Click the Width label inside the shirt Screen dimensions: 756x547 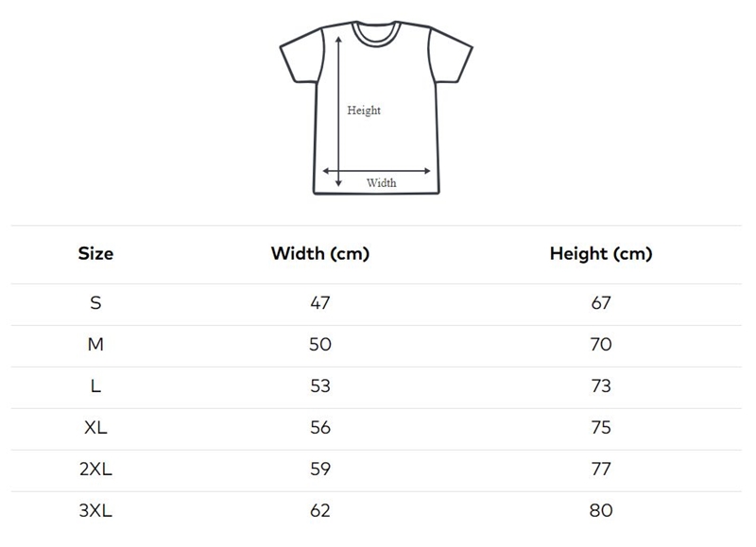pos(382,183)
